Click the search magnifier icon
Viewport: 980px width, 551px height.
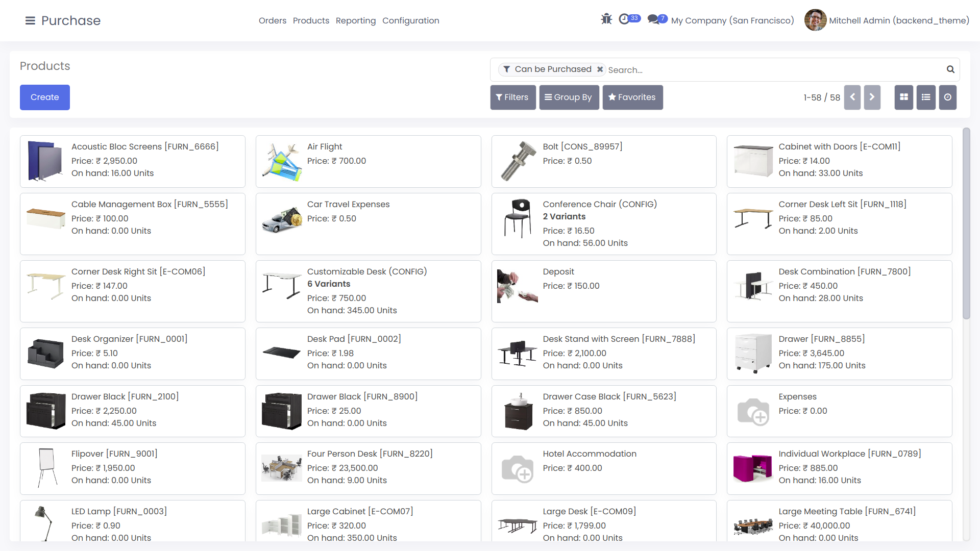(x=950, y=69)
